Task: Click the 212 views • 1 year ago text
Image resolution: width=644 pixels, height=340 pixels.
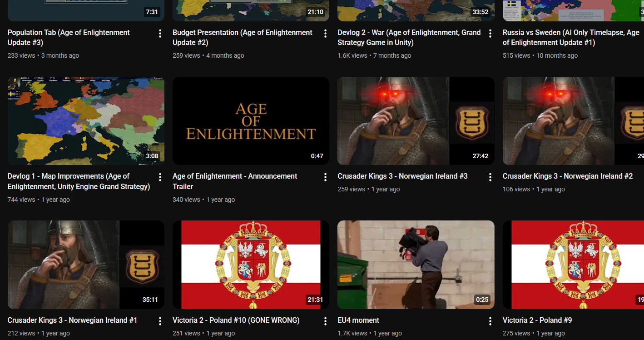Action: pyautogui.click(x=39, y=333)
